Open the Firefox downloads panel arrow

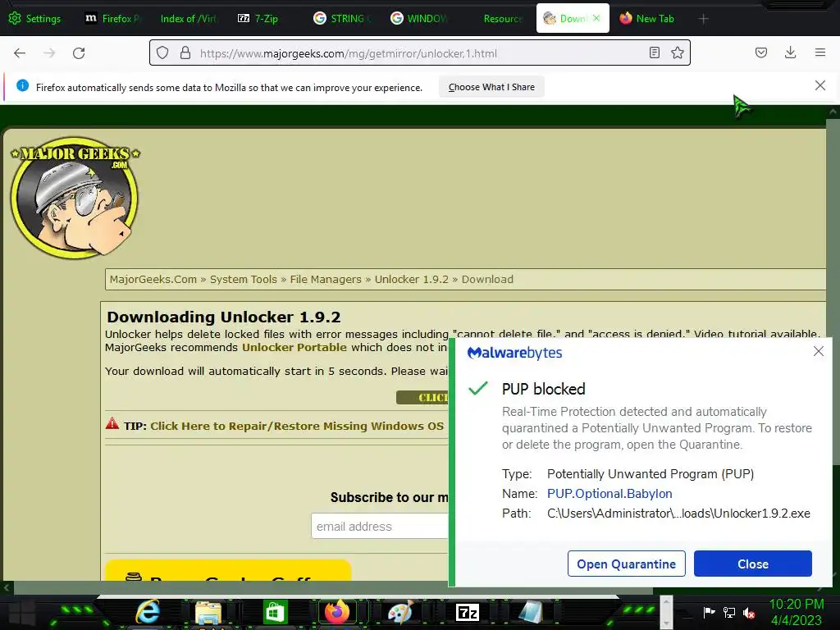(790, 52)
